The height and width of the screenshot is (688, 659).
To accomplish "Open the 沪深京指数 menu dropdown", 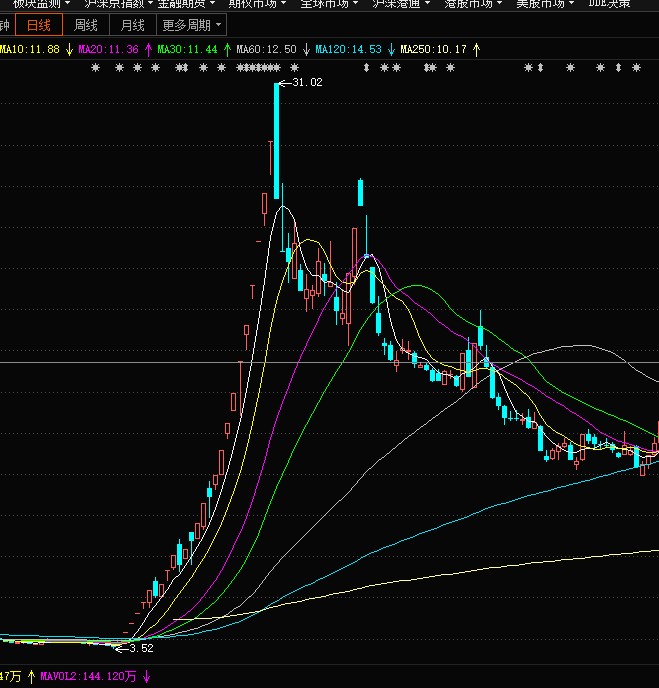I will (118, 4).
